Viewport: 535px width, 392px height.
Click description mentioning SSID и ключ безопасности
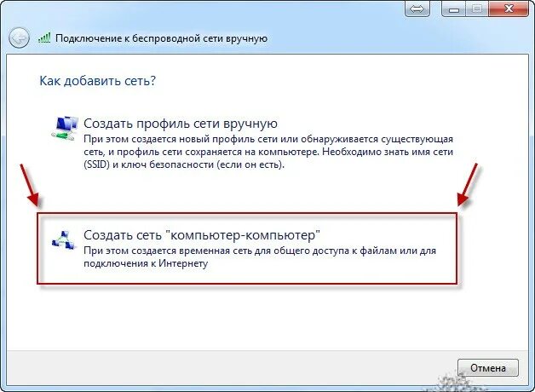pyautogui.click(x=268, y=152)
